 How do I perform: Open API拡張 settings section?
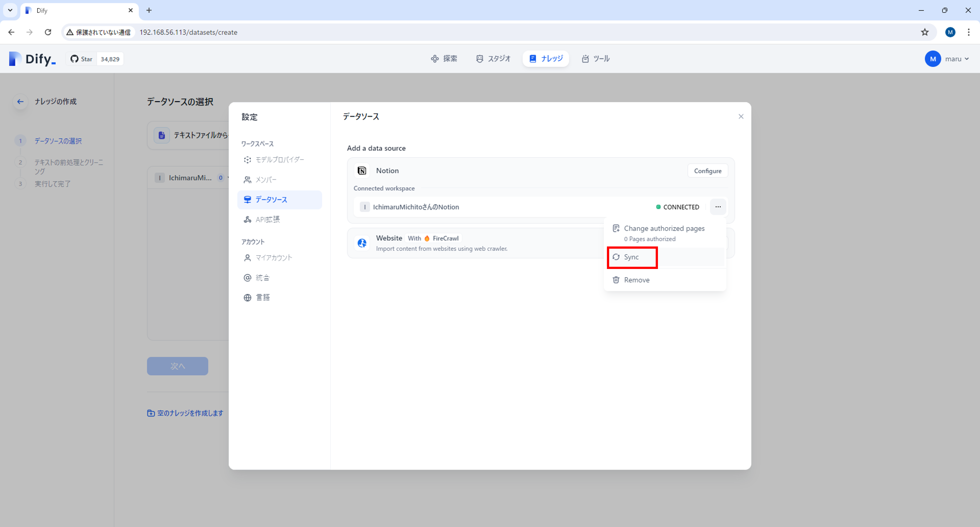tap(267, 219)
